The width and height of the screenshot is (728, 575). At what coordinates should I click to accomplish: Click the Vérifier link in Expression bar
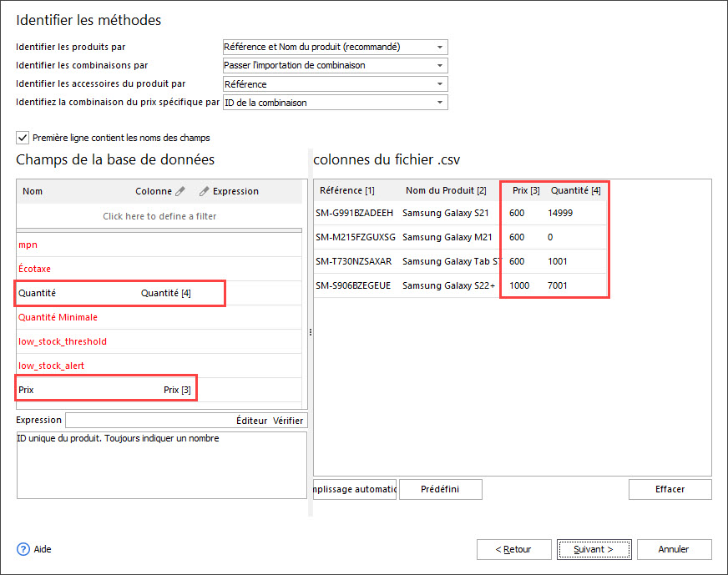pos(288,421)
